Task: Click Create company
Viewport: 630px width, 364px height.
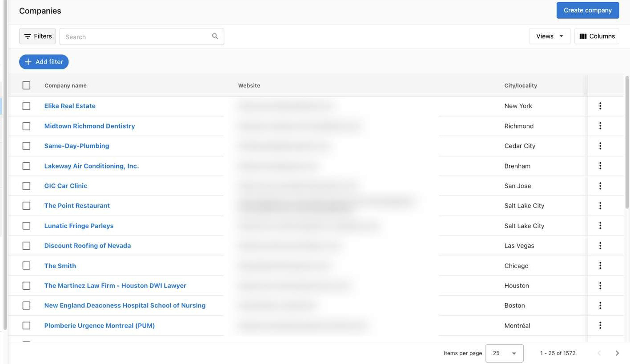Action: [x=588, y=10]
